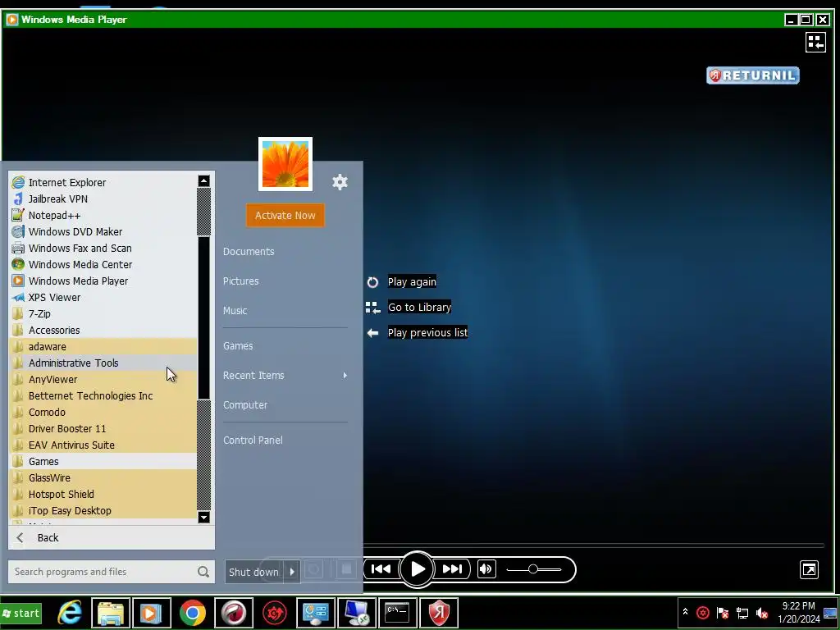
Task: Open the Games folder in programs list
Action: click(103, 461)
